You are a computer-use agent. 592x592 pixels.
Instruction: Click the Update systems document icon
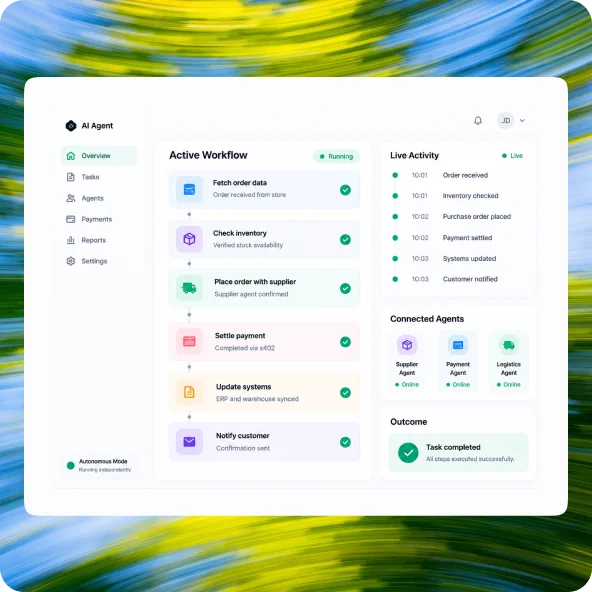tap(189, 392)
